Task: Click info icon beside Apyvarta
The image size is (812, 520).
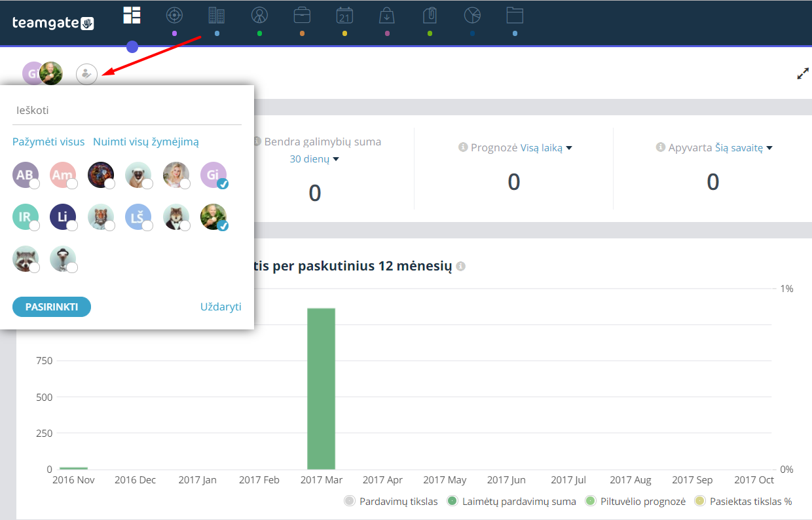Action: 660,148
